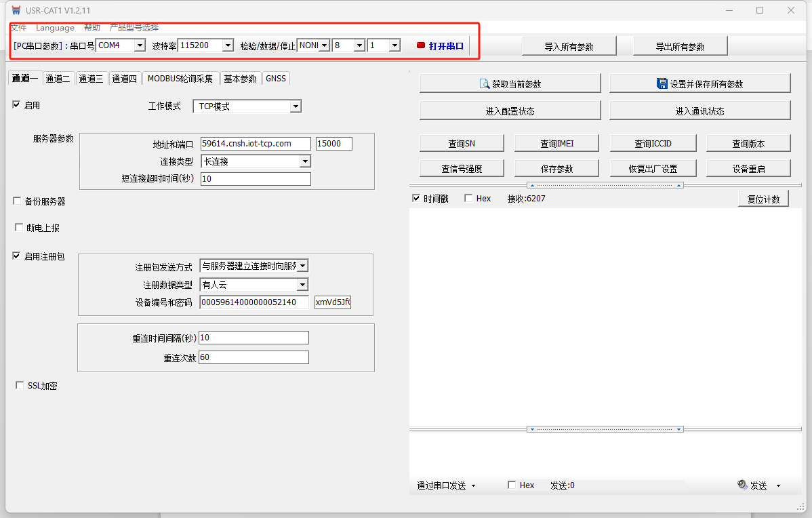
Task: Open the Language menu
Action: click(55, 28)
